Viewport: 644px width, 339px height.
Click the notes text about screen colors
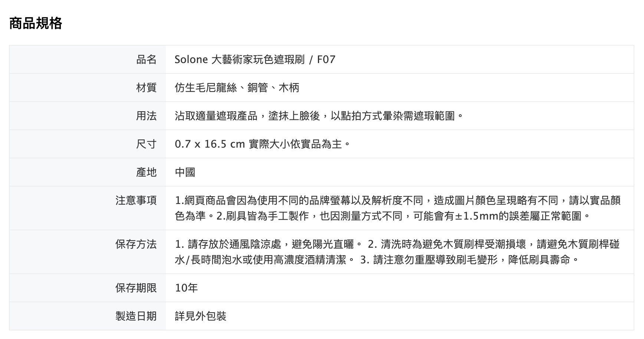397,201
